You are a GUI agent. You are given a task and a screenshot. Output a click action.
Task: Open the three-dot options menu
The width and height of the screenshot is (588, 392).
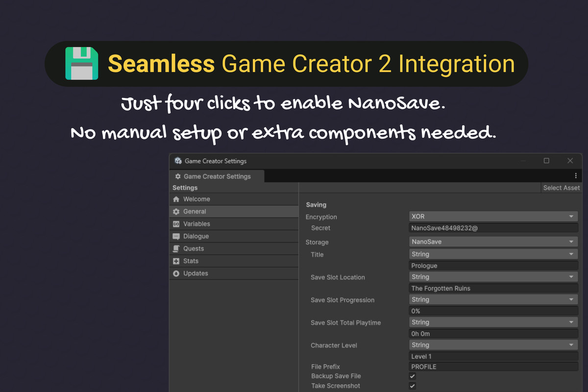(576, 175)
